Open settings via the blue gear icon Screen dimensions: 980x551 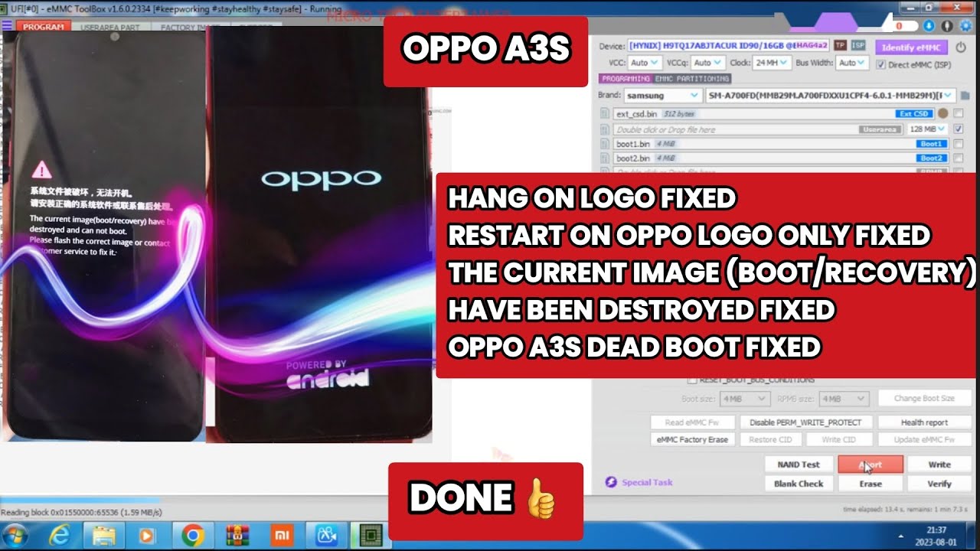pos(965,25)
